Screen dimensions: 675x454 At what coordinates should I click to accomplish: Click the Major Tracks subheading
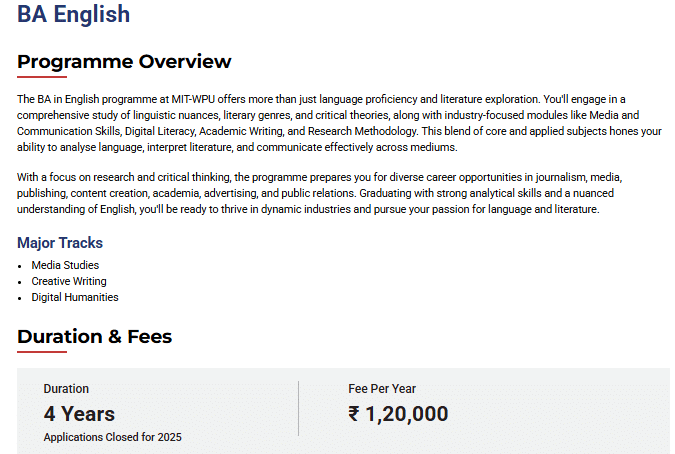(60, 243)
